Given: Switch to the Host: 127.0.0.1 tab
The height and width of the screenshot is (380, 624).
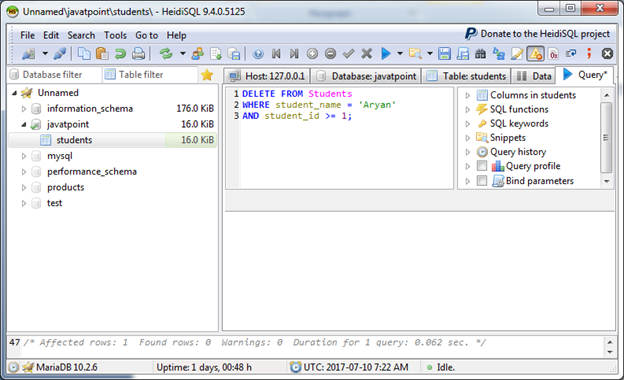Looking at the screenshot, I should point(267,76).
